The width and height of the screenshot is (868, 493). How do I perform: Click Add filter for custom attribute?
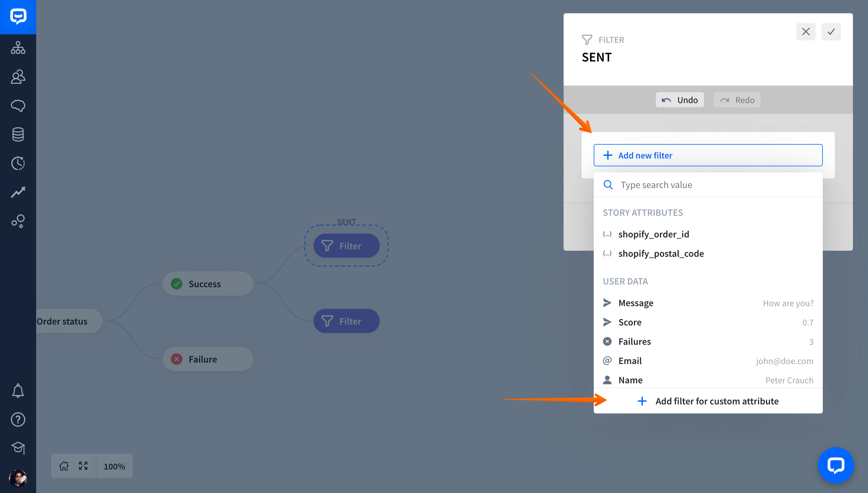pos(708,401)
